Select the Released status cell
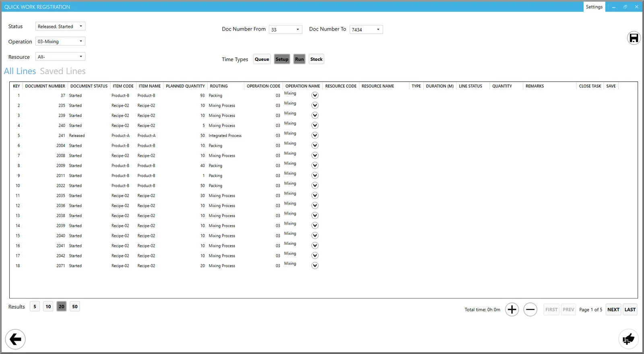The height and width of the screenshot is (354, 644). point(77,135)
